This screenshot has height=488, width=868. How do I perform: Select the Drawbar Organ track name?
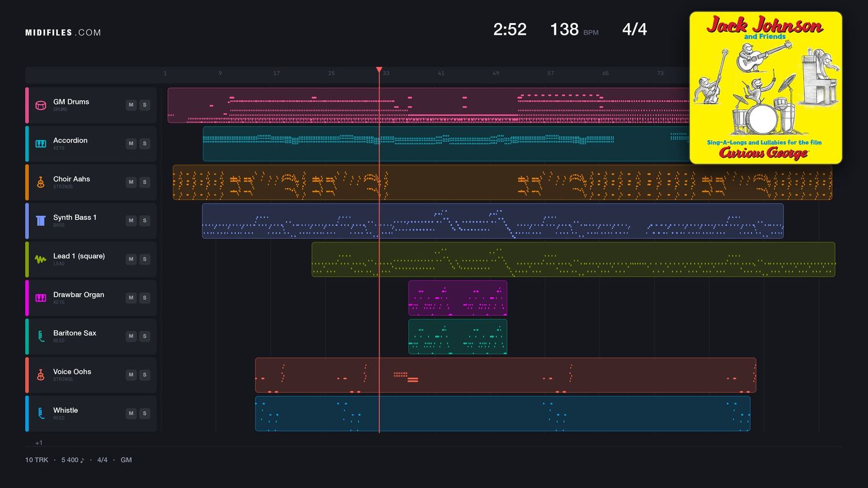point(79,295)
